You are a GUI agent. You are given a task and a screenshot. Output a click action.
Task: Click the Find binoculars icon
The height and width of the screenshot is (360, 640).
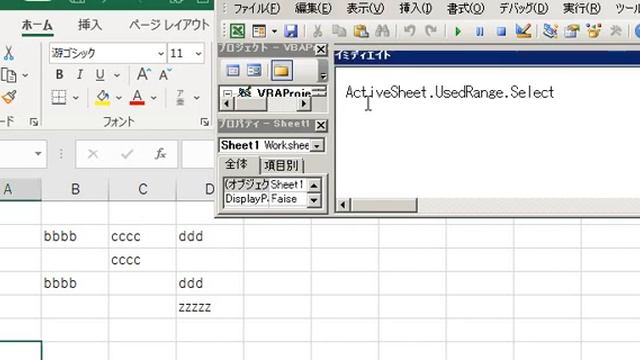pyautogui.click(x=382, y=31)
